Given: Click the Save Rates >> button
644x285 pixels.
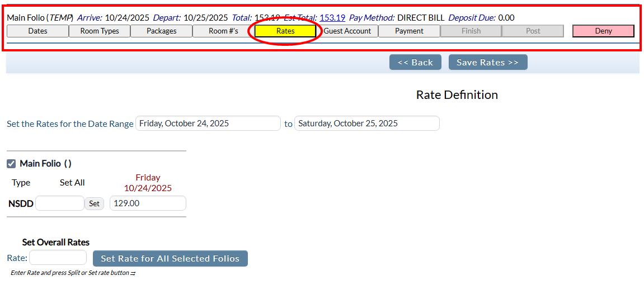Looking at the screenshot, I should pos(487,63).
